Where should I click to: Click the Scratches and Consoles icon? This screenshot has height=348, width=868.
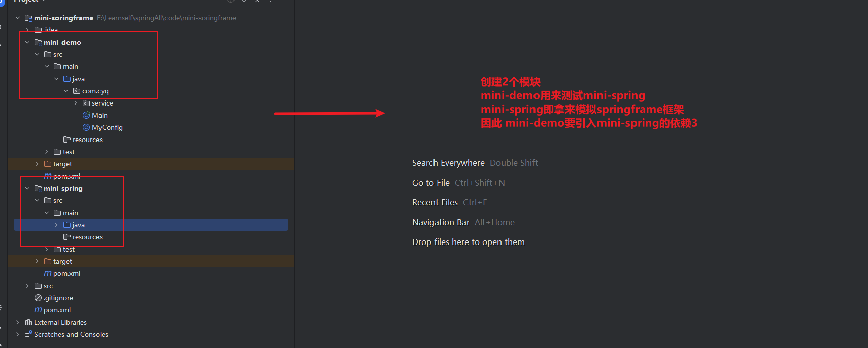pyautogui.click(x=28, y=334)
